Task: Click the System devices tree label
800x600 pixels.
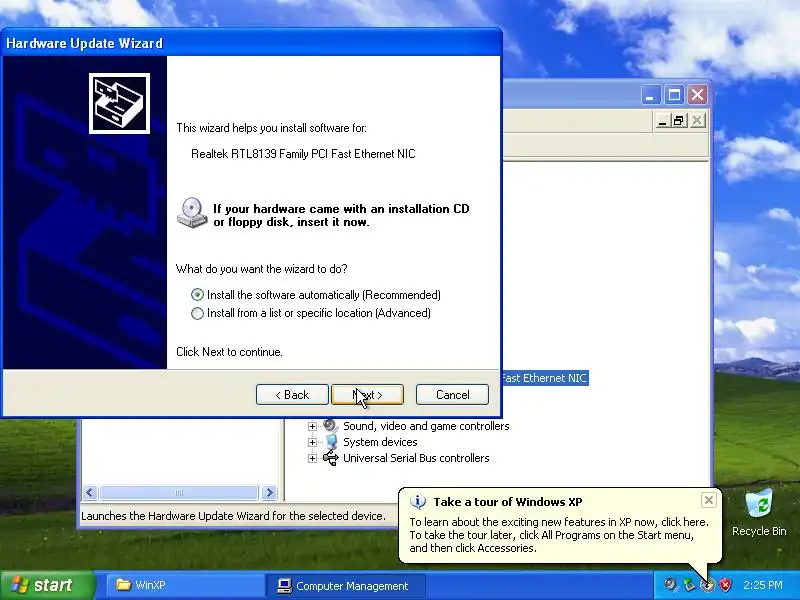Action: tap(380, 442)
